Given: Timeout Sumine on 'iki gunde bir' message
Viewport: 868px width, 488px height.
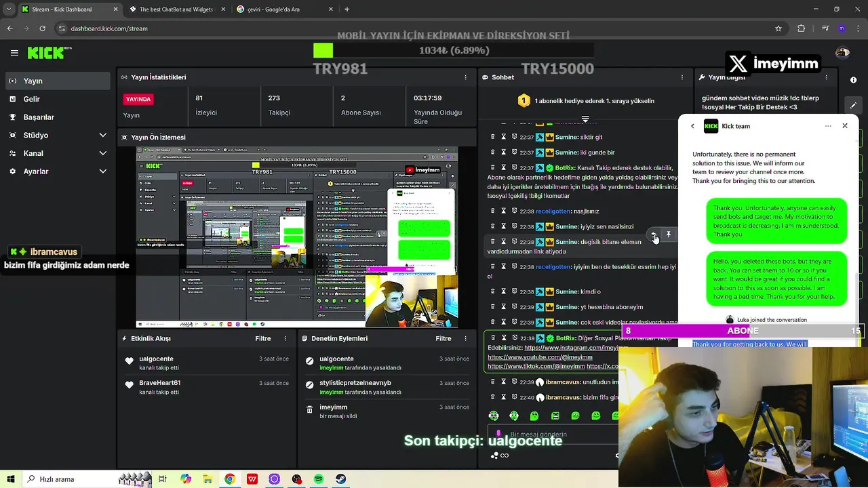Looking at the screenshot, I should click(x=503, y=152).
